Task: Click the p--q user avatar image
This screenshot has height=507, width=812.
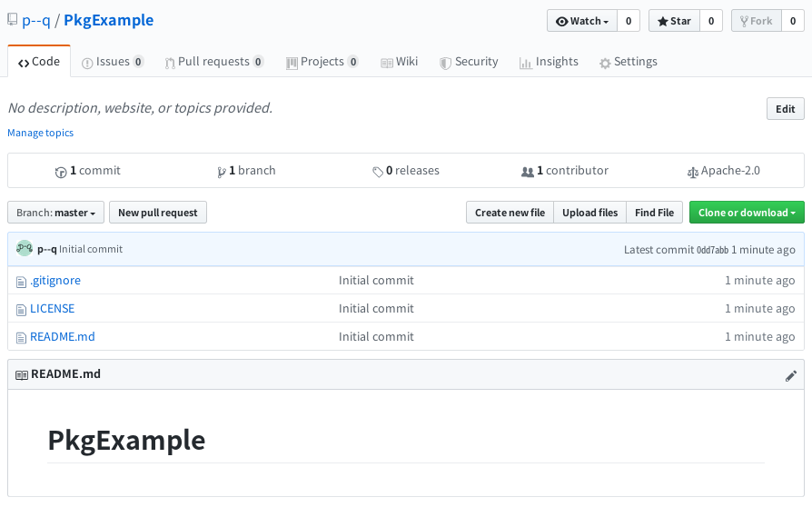Action: [25, 249]
